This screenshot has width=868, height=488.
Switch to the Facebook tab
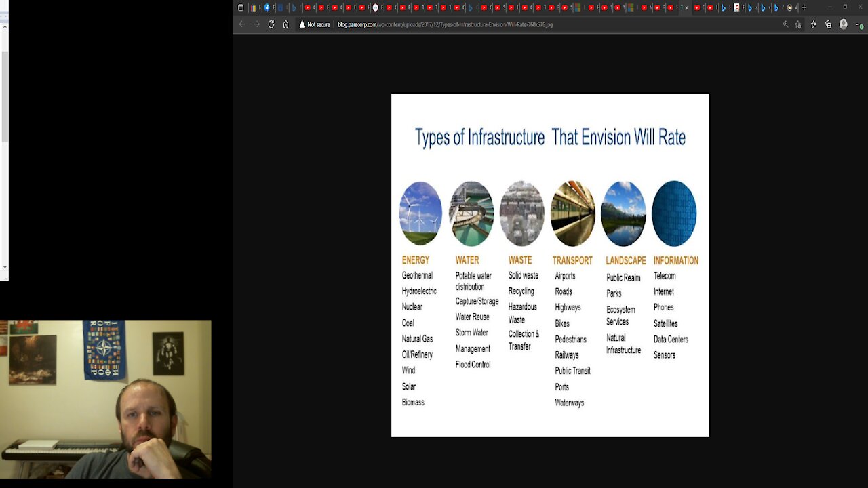tap(267, 7)
